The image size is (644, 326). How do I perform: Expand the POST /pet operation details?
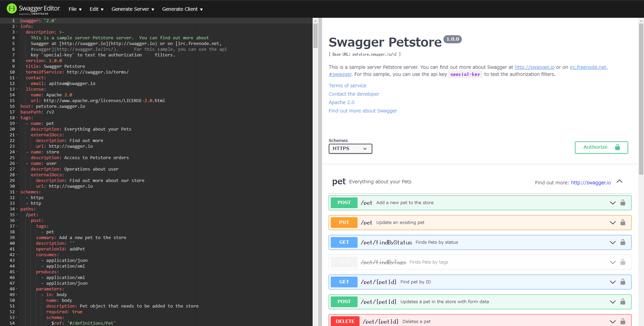[x=613, y=203]
